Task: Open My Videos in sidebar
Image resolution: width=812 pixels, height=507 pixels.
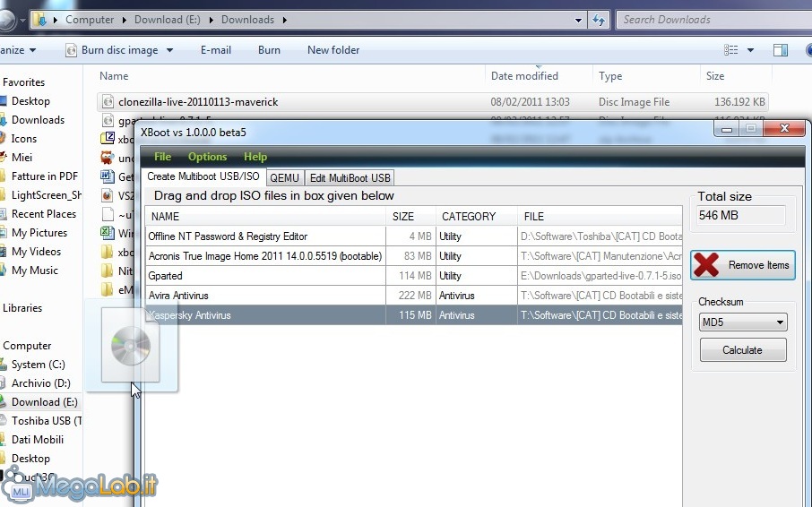Action: [36, 252]
